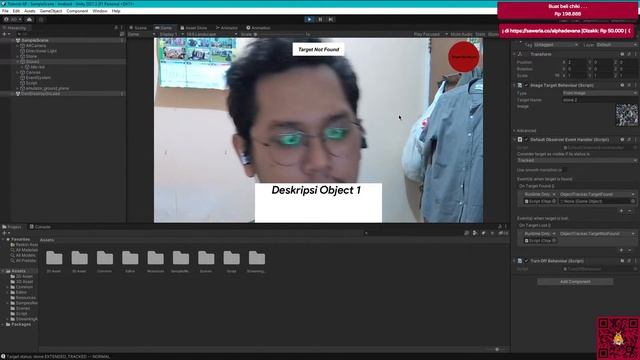Adjust the Game view Scale slider

pyautogui.click(x=278, y=34)
